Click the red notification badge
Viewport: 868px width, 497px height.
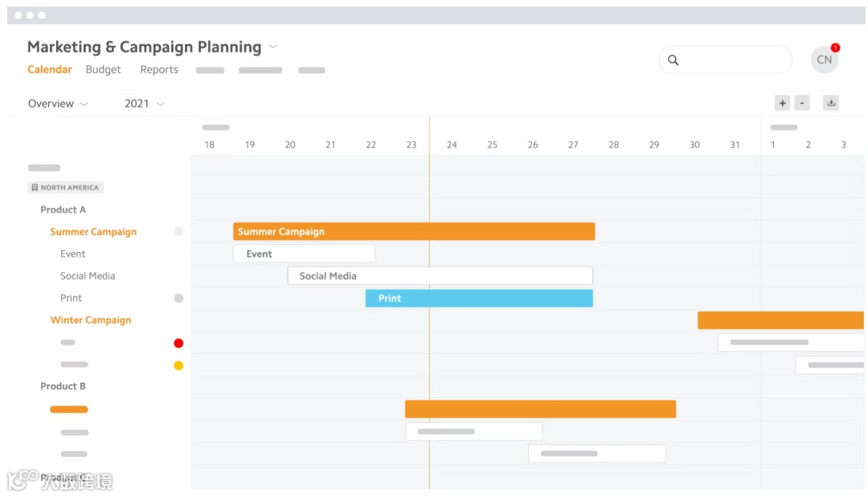(835, 47)
